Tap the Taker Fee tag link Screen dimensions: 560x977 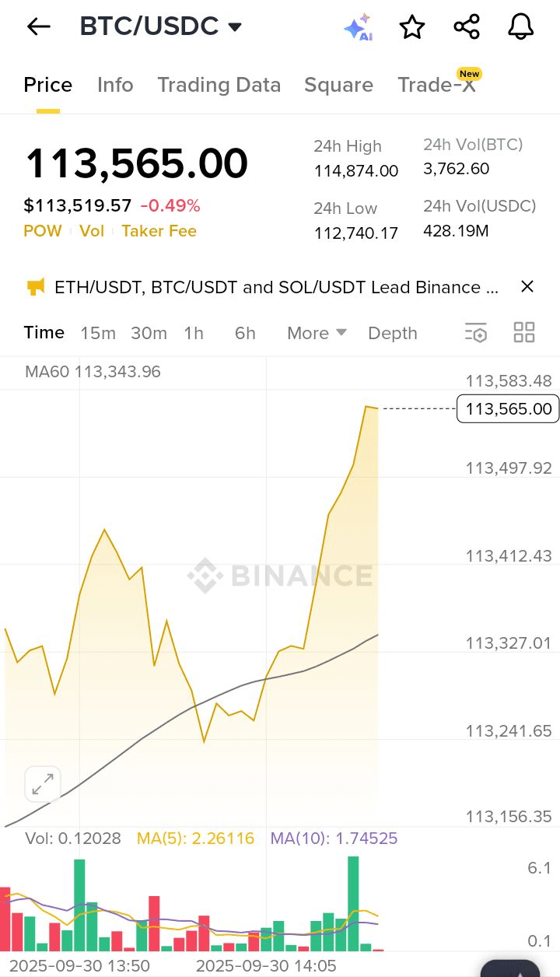(159, 231)
